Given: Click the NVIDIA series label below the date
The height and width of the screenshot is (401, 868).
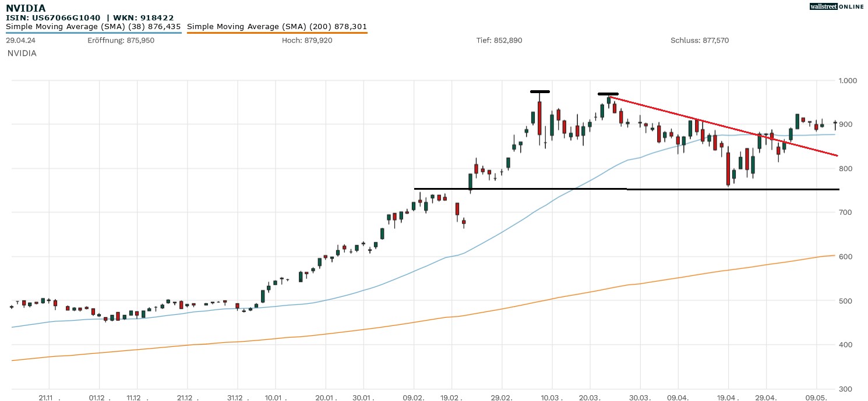Looking at the screenshot, I should [22, 54].
